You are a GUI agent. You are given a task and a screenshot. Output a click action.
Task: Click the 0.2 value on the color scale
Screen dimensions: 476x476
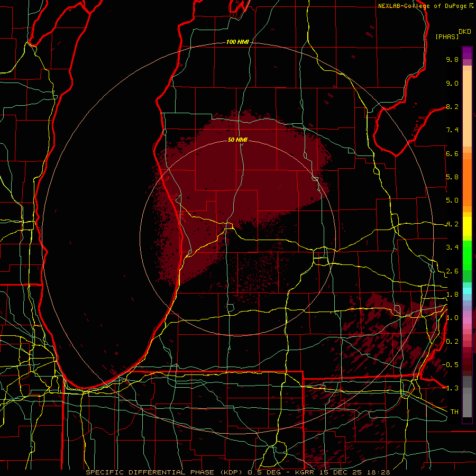452,342
